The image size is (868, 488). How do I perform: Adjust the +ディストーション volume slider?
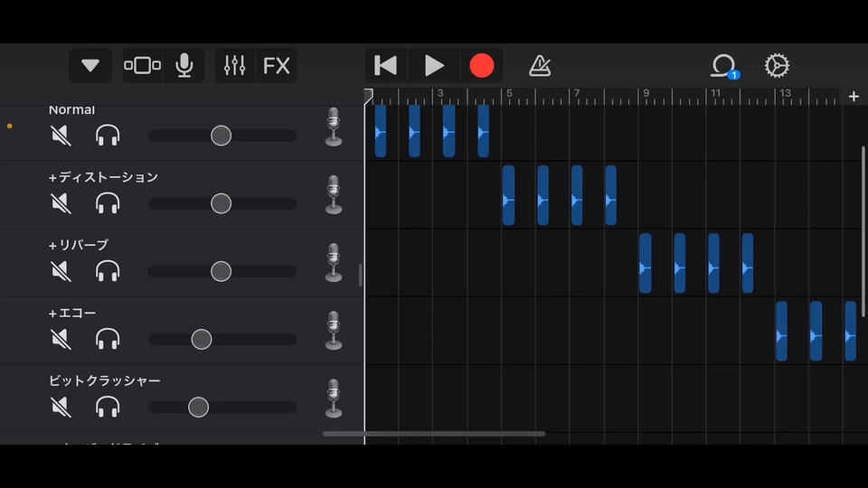pyautogui.click(x=222, y=203)
